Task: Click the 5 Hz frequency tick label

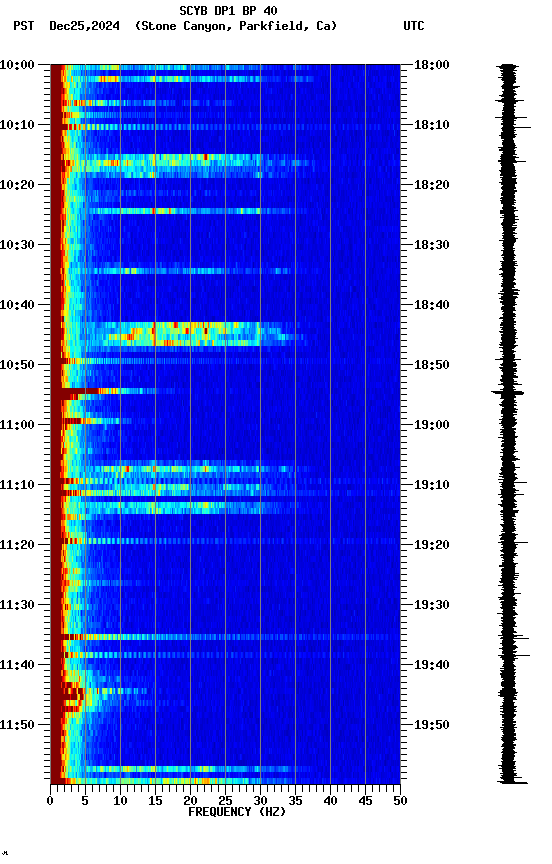Action: coord(85,802)
